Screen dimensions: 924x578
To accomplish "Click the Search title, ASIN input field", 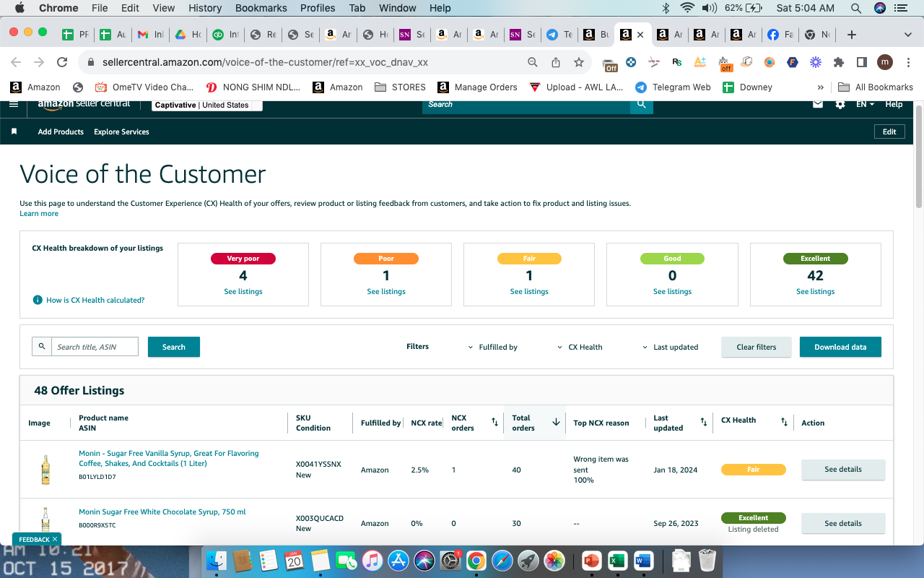I will (x=95, y=347).
